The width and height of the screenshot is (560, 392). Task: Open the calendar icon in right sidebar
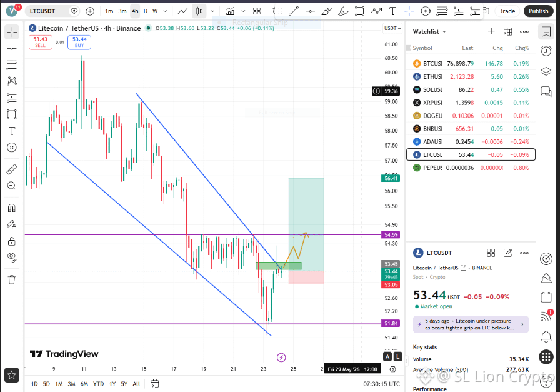pyautogui.click(x=546, y=298)
